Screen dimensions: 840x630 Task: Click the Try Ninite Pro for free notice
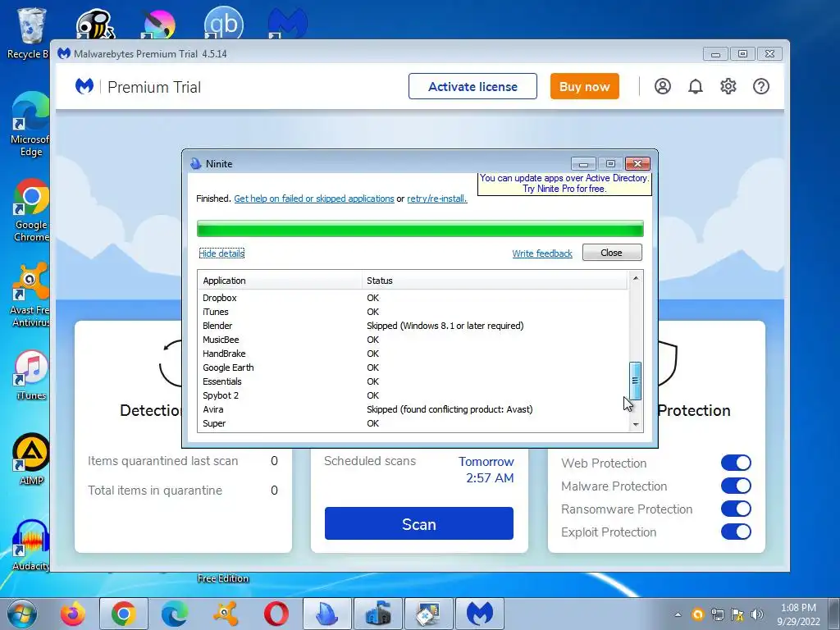(564, 183)
